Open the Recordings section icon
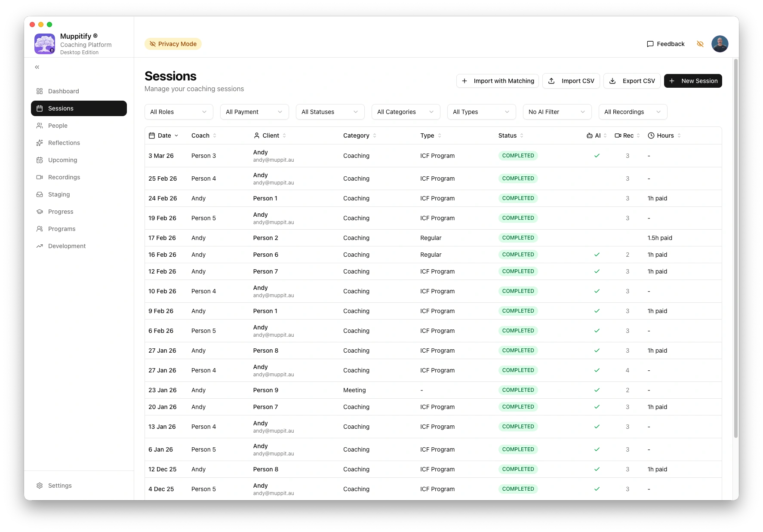The image size is (763, 532). 40,177
